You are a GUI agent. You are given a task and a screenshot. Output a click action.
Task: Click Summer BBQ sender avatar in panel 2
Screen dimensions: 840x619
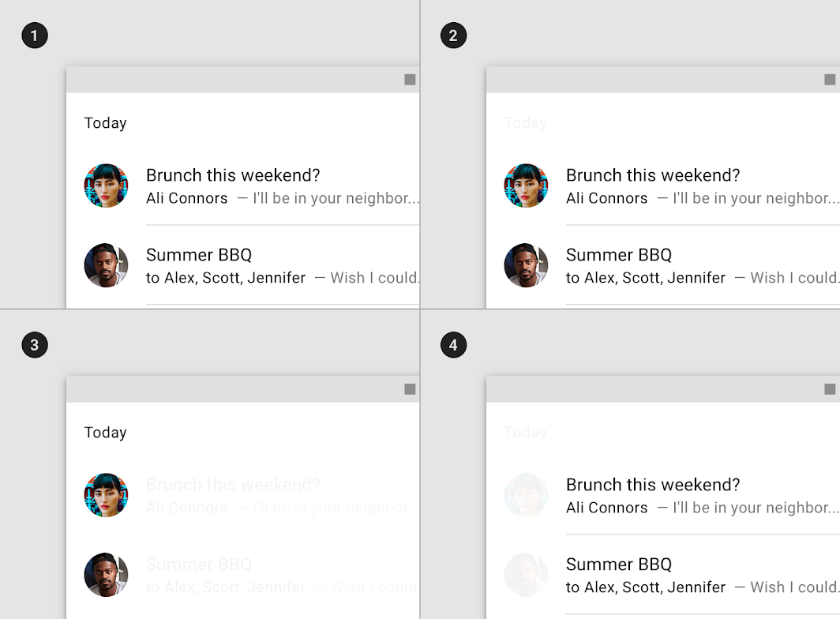tap(526, 265)
